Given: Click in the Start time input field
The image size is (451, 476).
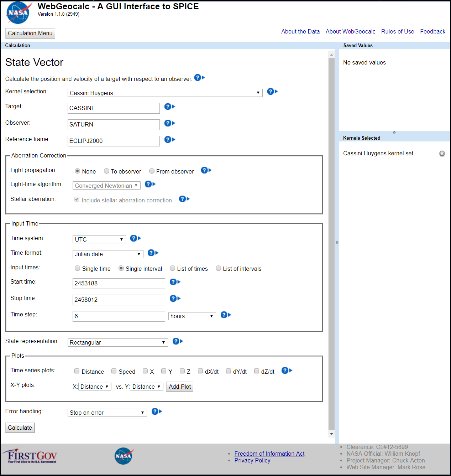Looking at the screenshot, I should point(119,284).
